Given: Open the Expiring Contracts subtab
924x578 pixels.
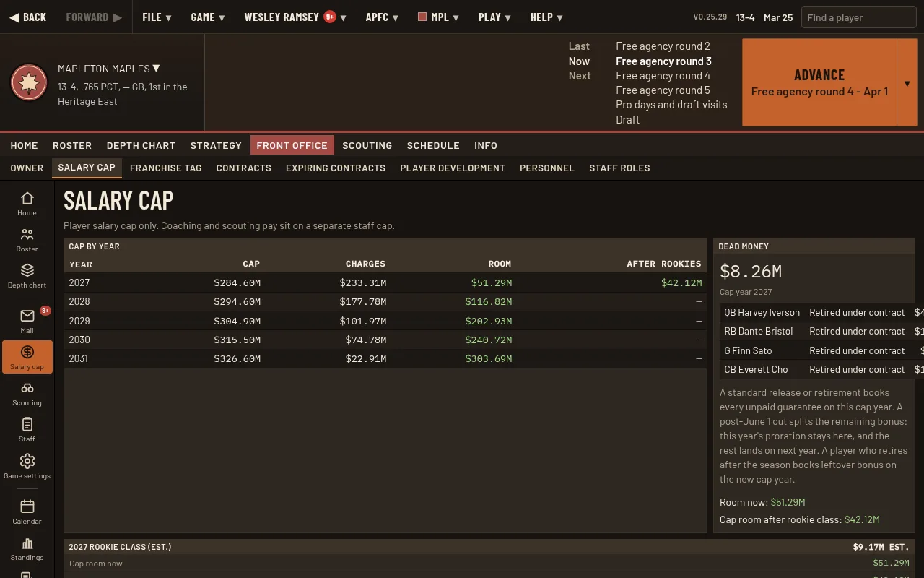Looking at the screenshot, I should 336,168.
